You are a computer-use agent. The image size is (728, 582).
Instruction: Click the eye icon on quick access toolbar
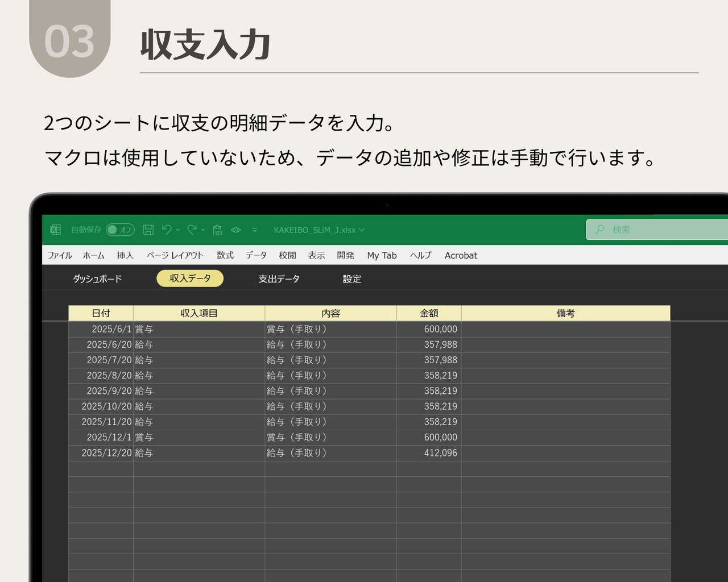point(236,230)
